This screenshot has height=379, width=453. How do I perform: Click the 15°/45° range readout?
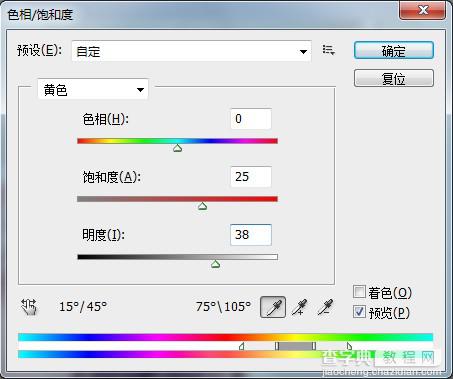tap(83, 306)
